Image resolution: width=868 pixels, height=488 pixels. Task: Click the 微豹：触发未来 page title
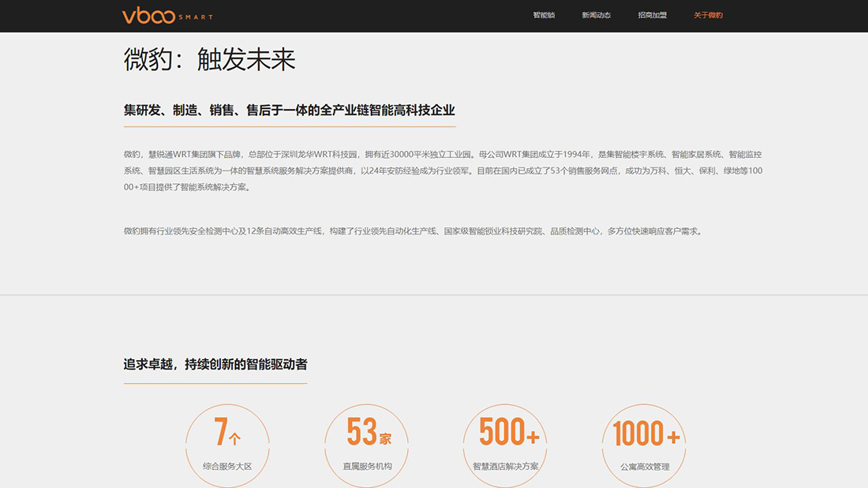209,59
